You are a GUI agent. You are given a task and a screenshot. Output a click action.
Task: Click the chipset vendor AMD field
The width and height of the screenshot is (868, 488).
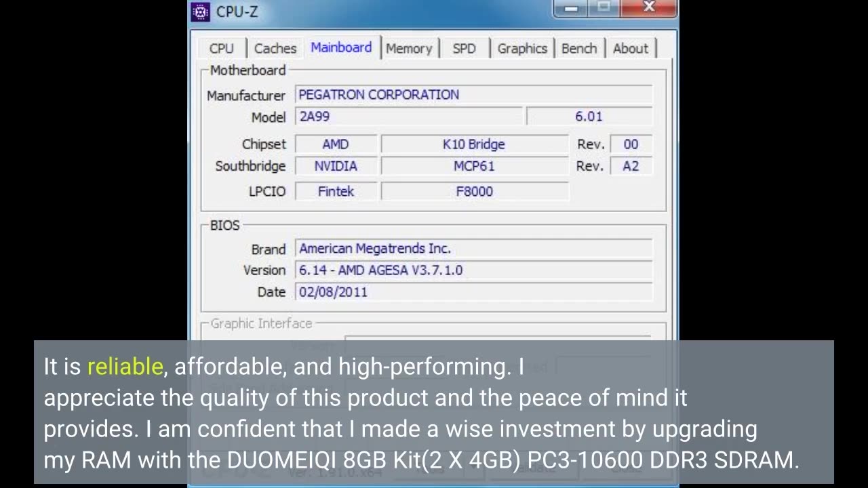click(x=336, y=144)
